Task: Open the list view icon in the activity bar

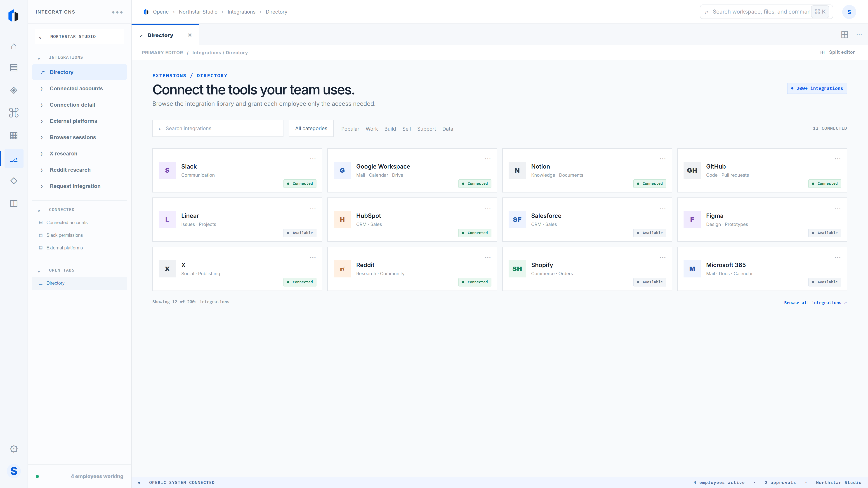Action: [x=14, y=68]
